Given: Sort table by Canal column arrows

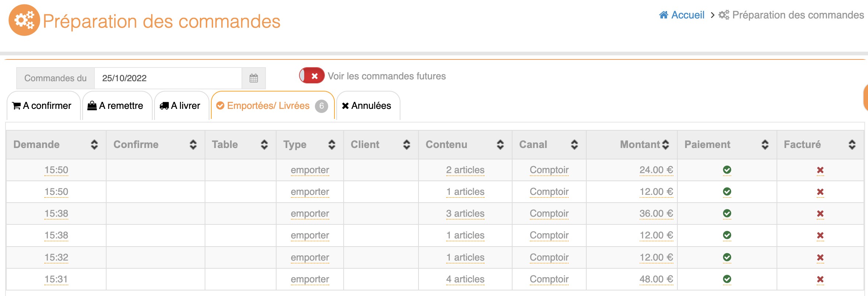Looking at the screenshot, I should point(574,145).
